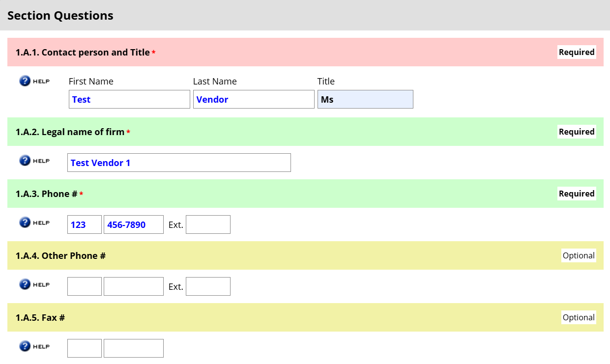Image resolution: width=610 pixels, height=364 pixels.
Task: Open help for Contact person and Title
Action: click(34, 81)
